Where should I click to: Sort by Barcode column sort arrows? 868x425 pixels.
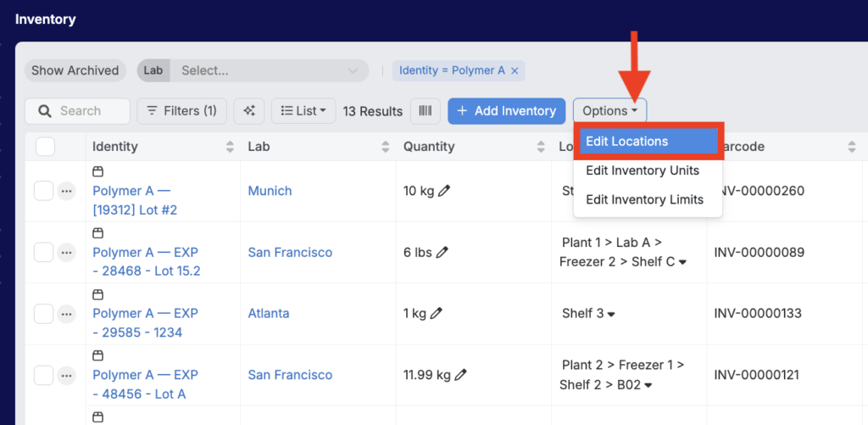click(x=852, y=147)
